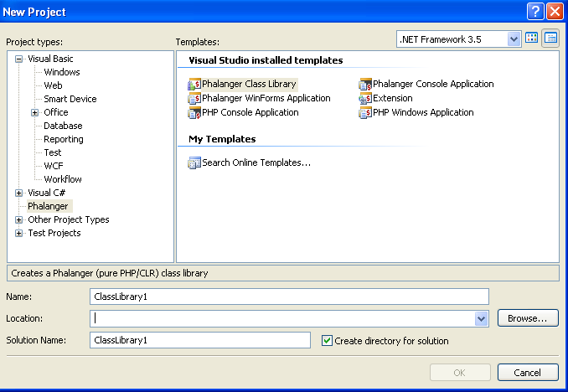Select the Extension template icon
The width and height of the screenshot is (568, 392).
tap(365, 98)
